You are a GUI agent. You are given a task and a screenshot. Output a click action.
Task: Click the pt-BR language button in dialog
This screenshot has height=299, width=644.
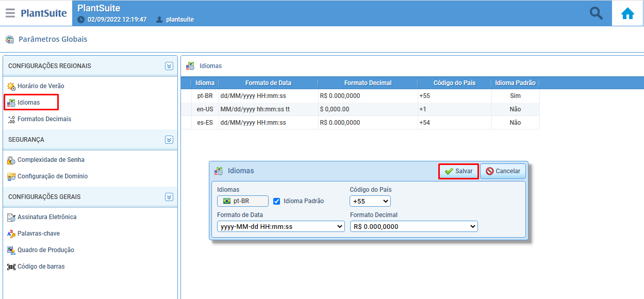click(x=243, y=201)
